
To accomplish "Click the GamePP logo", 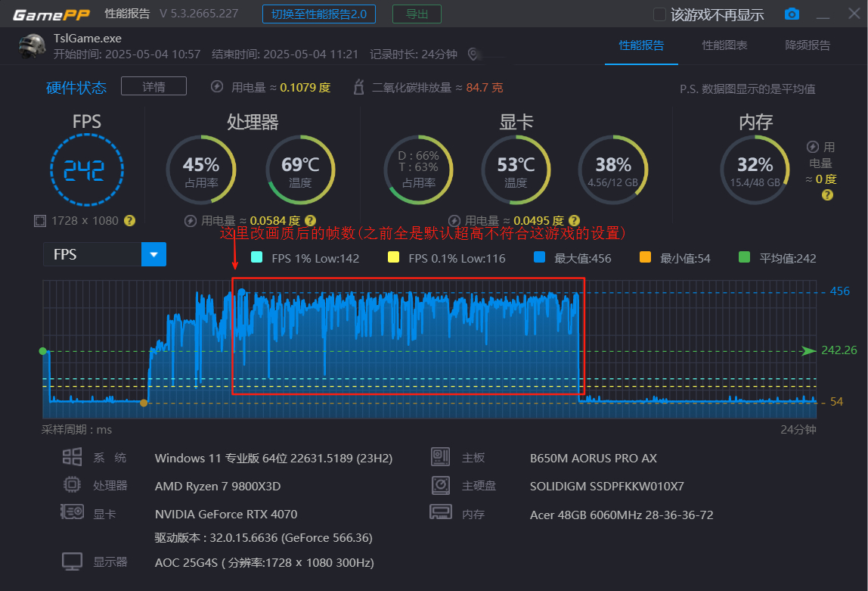I will tap(51, 14).
